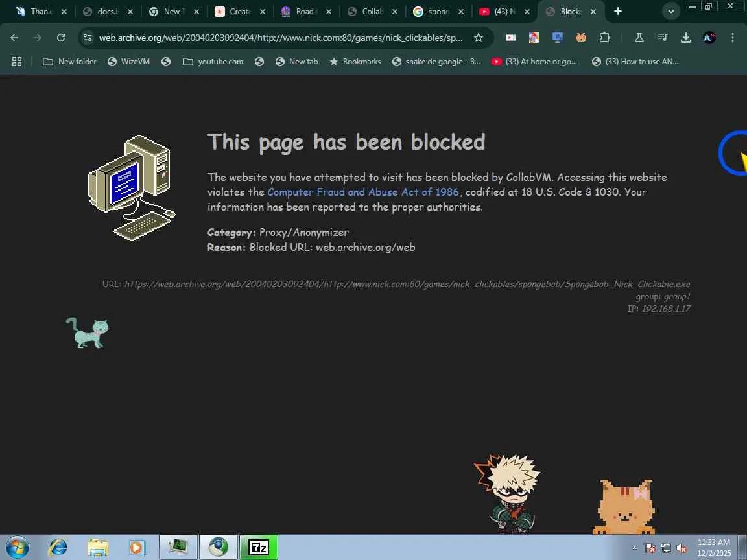Click the blocked URL text line
The height and width of the screenshot is (560, 747).
[396, 285]
